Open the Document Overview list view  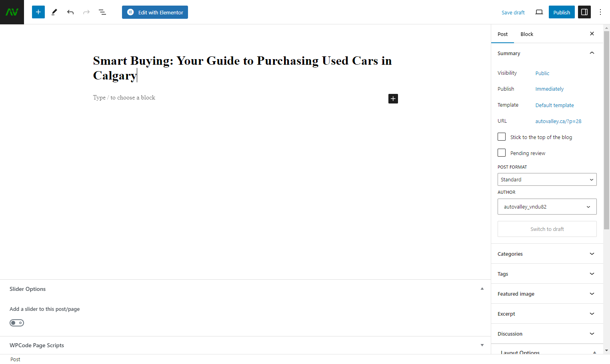(x=102, y=12)
